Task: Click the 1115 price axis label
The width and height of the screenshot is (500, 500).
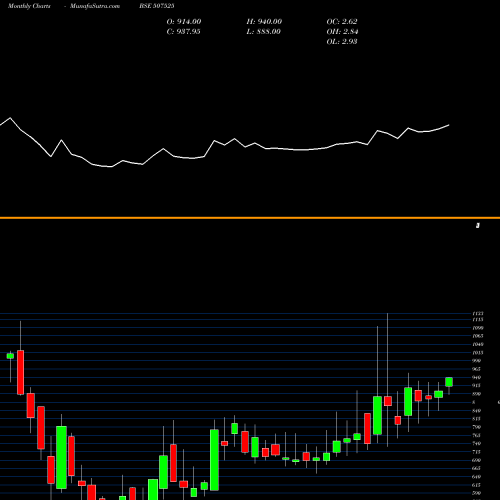Action: [x=478, y=320]
